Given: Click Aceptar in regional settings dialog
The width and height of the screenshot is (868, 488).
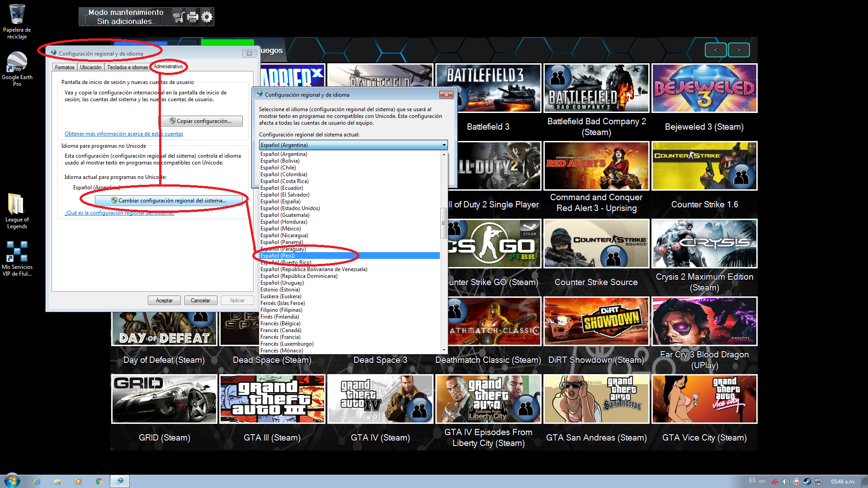Looking at the screenshot, I should (164, 300).
